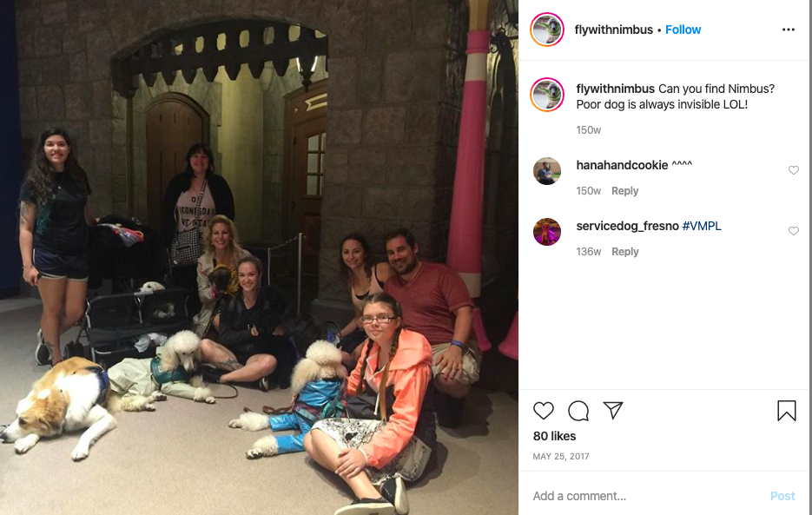
Task: Open comments with the speech bubble icon
Action: (x=578, y=411)
